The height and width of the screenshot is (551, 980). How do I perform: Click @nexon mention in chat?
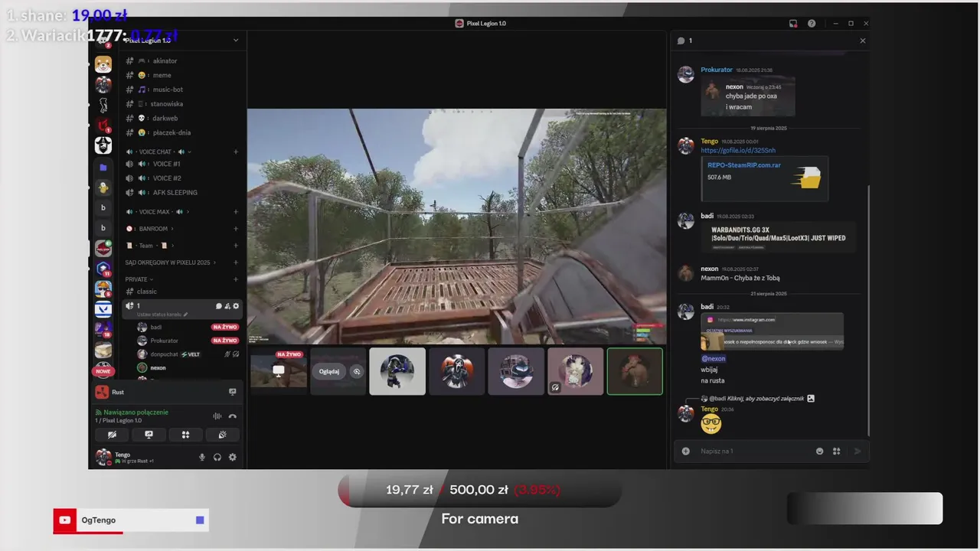[x=713, y=358]
